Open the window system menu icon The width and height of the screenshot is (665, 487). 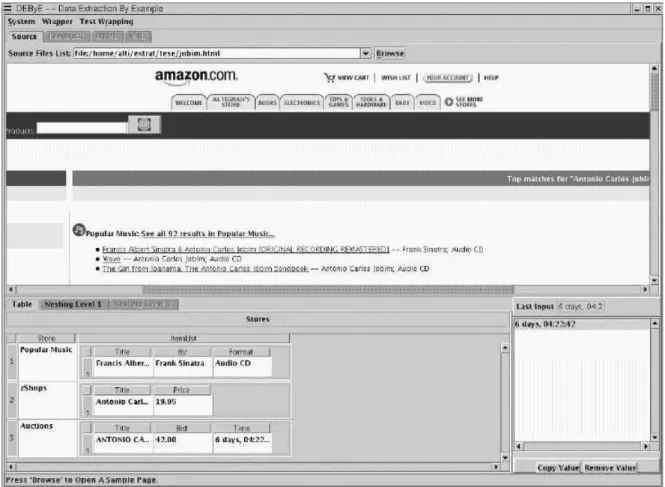point(8,8)
